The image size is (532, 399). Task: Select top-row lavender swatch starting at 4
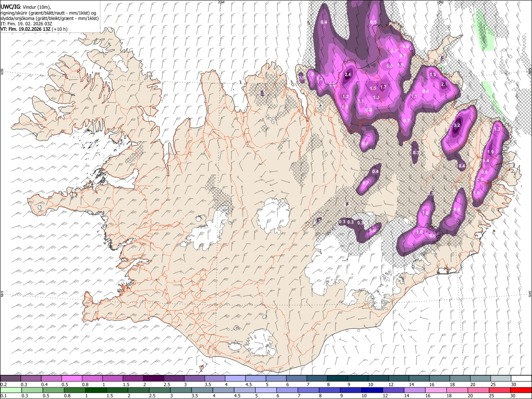(235, 378)
